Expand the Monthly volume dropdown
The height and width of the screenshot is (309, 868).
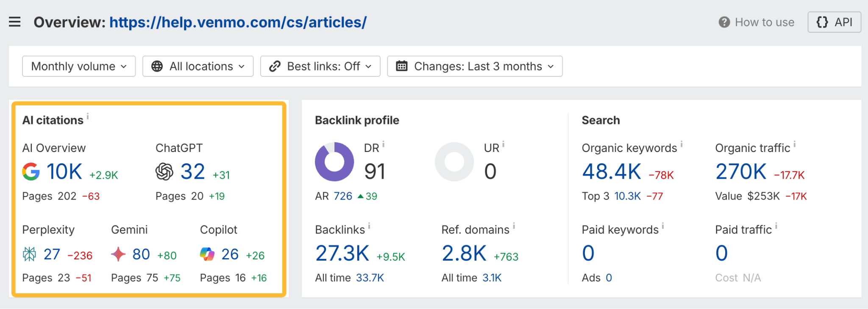(79, 66)
